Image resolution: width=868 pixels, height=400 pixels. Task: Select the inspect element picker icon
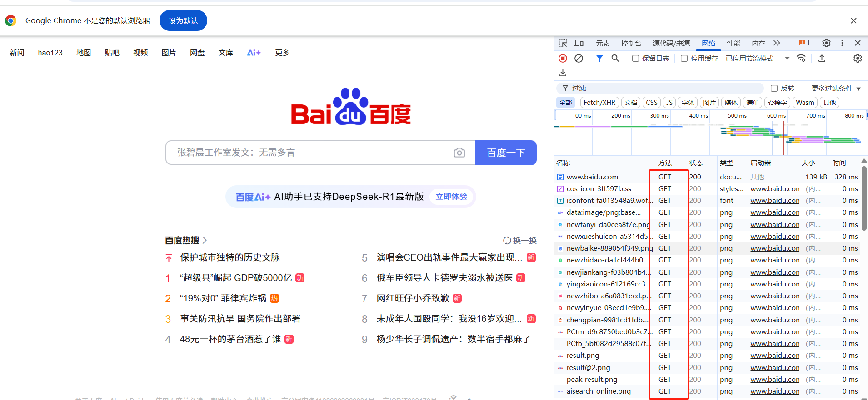pos(563,43)
